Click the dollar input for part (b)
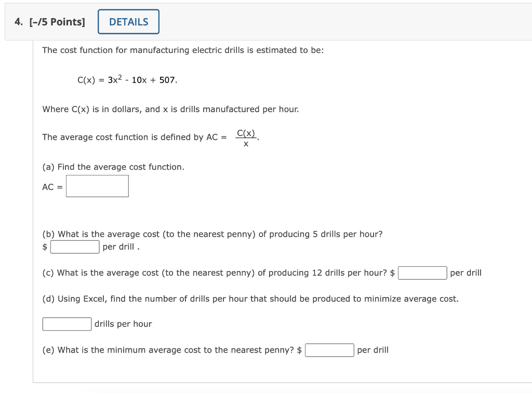This screenshot has height=393, width=532. click(75, 247)
